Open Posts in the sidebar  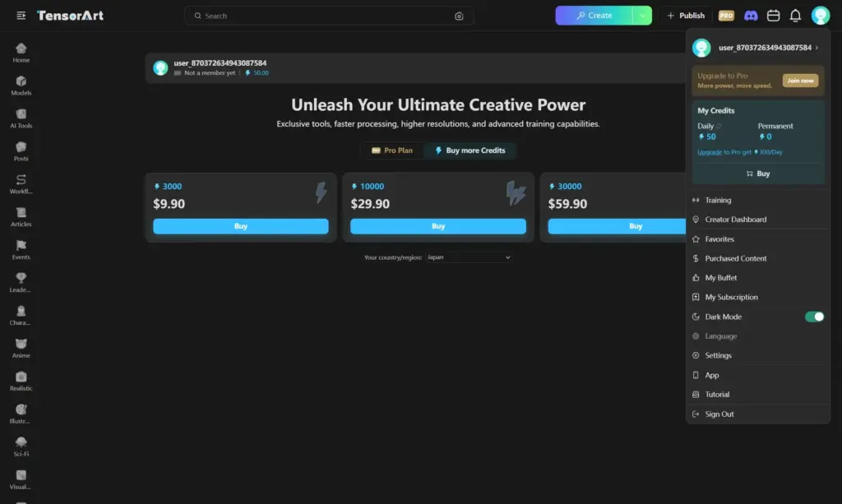point(21,151)
